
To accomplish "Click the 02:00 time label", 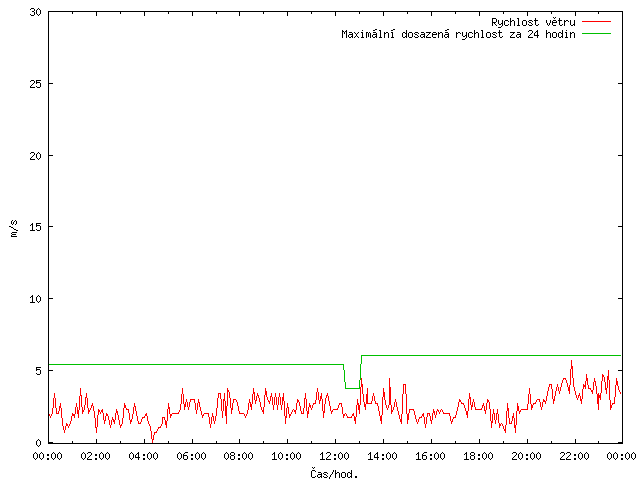I will click(96, 456).
